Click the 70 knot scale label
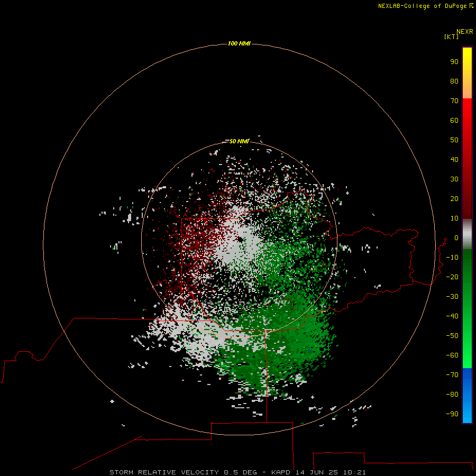The image size is (476, 476). tap(454, 101)
